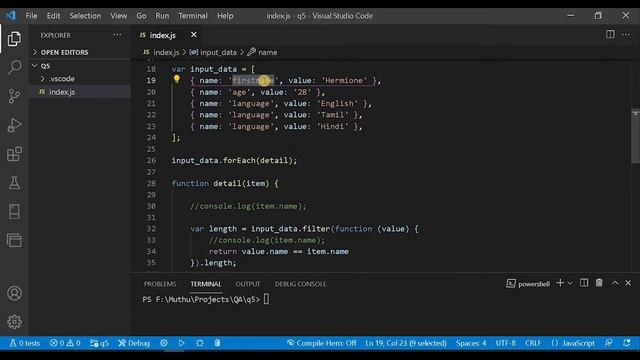This screenshot has height=360, width=640.
Task: Click the feedback icon in status bar
Action: (609, 343)
